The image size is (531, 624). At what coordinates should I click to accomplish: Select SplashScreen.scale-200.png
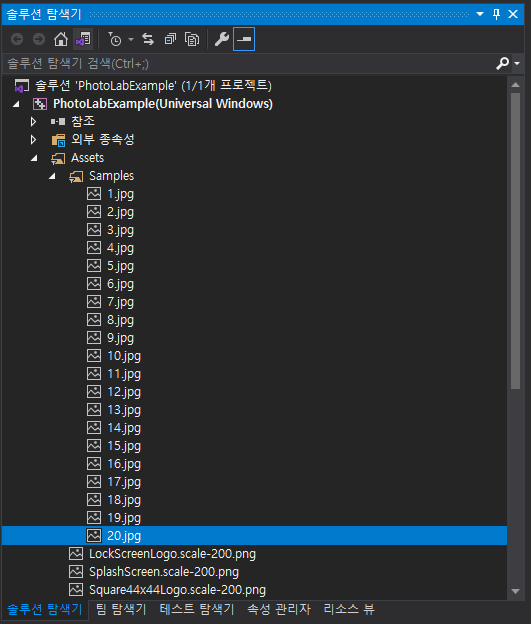point(164,572)
